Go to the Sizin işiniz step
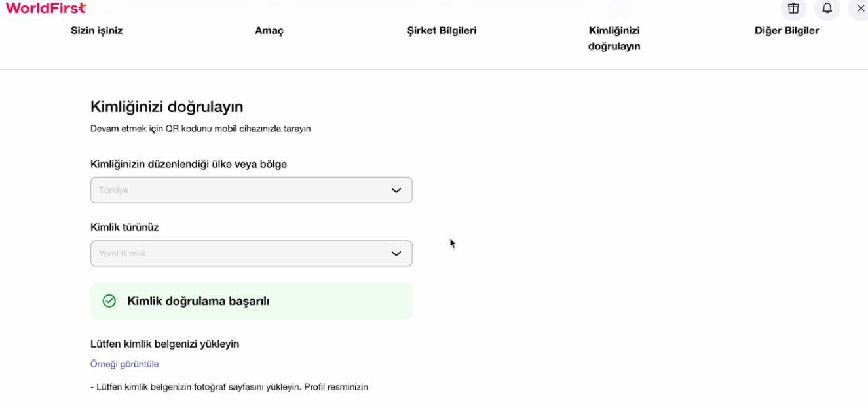868x404 pixels. point(97,31)
